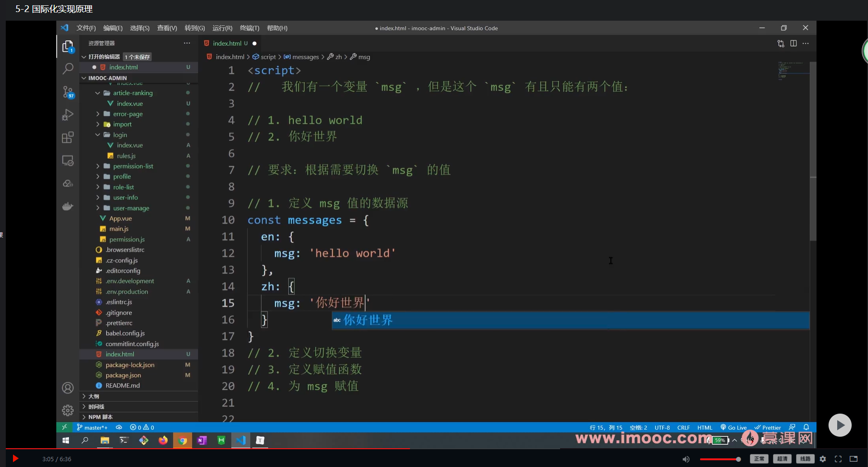868x467 pixels.
Task: Open package.json in the file tree
Action: pos(123,375)
